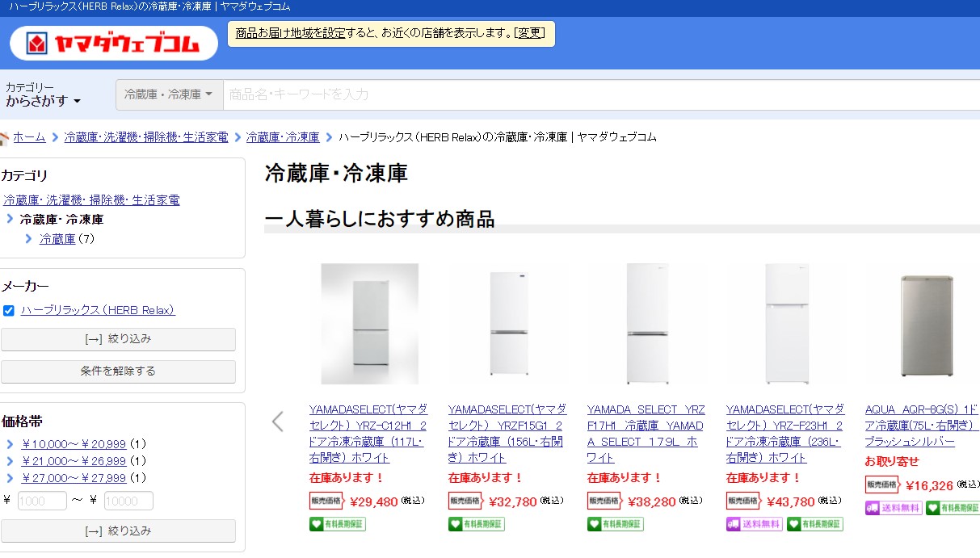Open the 冷蔵庫・冷凍庫 breadcrumb link
The image size is (980, 558).
click(x=283, y=137)
